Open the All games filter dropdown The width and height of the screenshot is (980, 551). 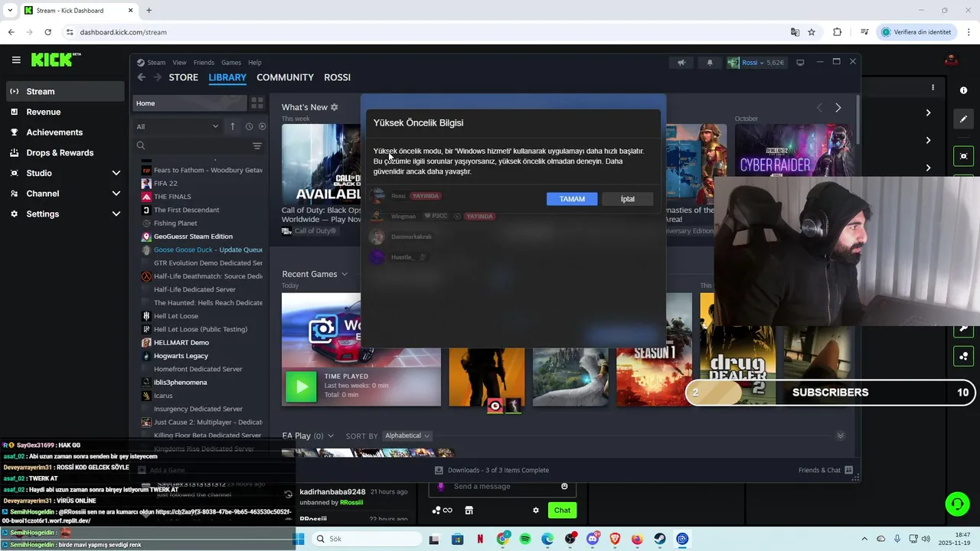(178, 126)
